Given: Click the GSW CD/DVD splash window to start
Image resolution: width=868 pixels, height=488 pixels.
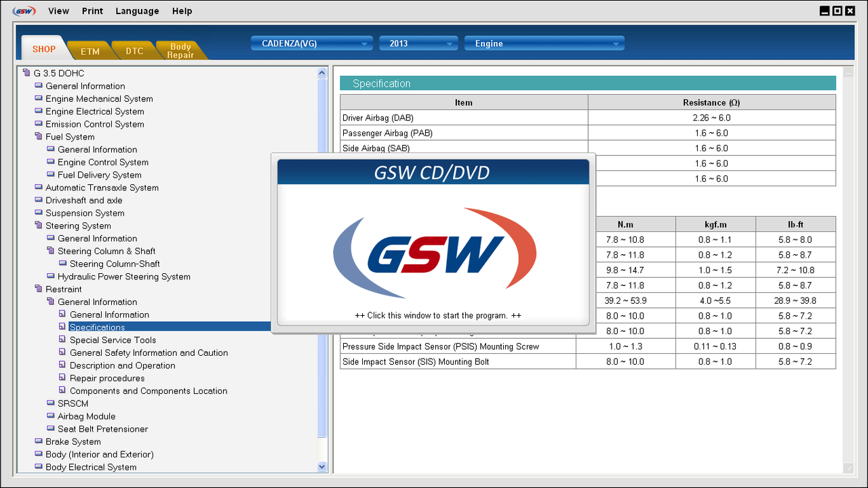Looking at the screenshot, I should point(433,243).
